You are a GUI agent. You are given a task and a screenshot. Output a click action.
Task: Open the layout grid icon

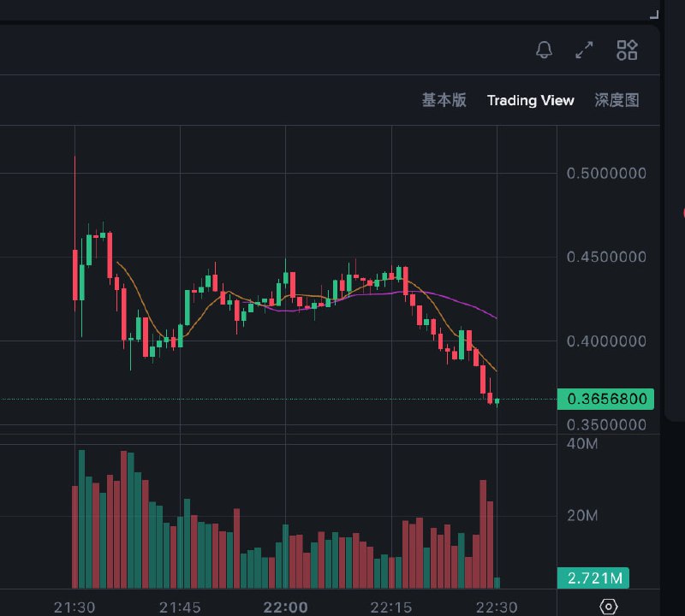627,50
